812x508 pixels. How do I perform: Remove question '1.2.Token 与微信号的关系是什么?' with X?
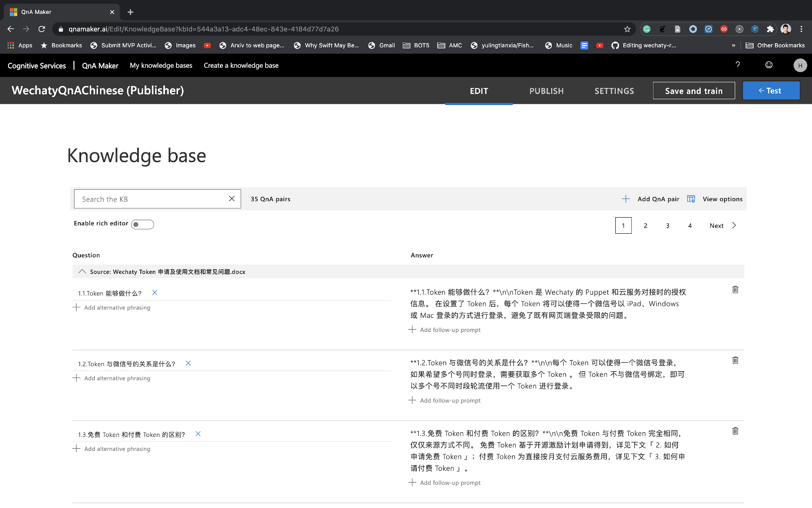click(x=188, y=363)
